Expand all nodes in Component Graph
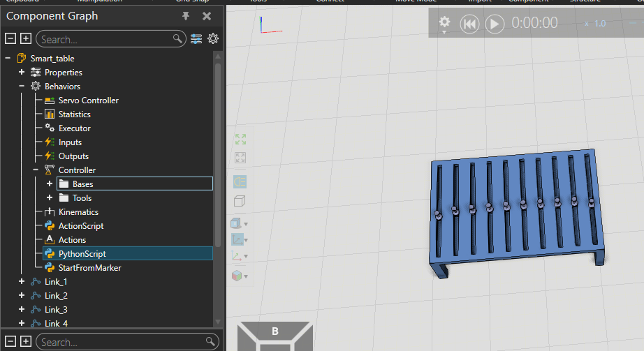This screenshot has height=351, width=644. point(25,38)
